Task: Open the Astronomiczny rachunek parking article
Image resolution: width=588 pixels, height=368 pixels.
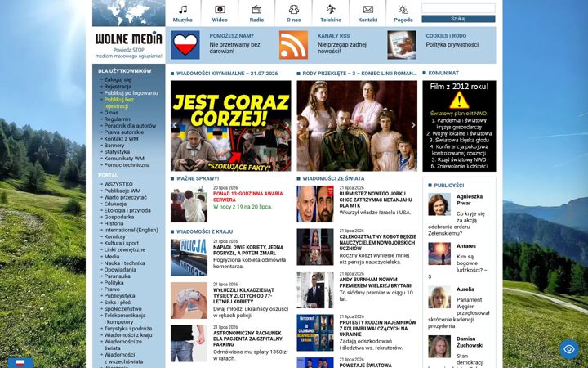Action: tap(247, 339)
